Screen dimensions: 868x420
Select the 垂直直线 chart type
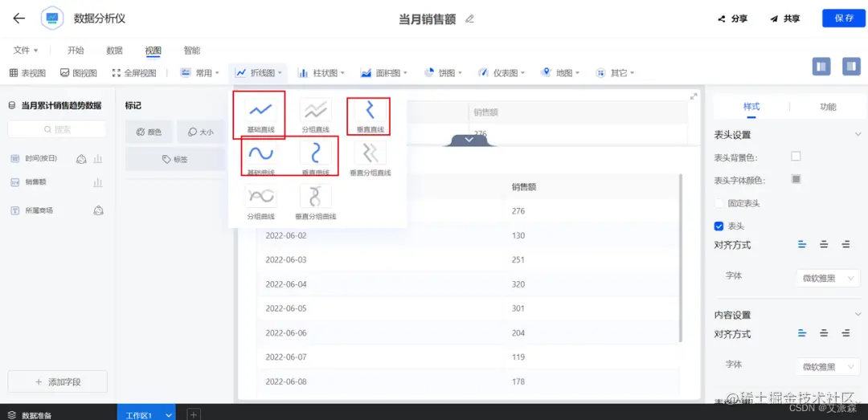370,115
